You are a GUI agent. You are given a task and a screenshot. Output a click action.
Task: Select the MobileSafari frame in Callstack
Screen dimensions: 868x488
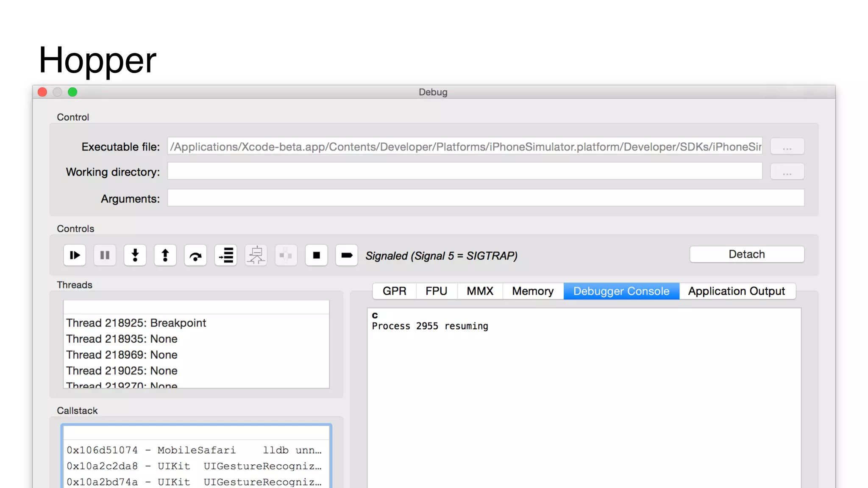(x=194, y=450)
